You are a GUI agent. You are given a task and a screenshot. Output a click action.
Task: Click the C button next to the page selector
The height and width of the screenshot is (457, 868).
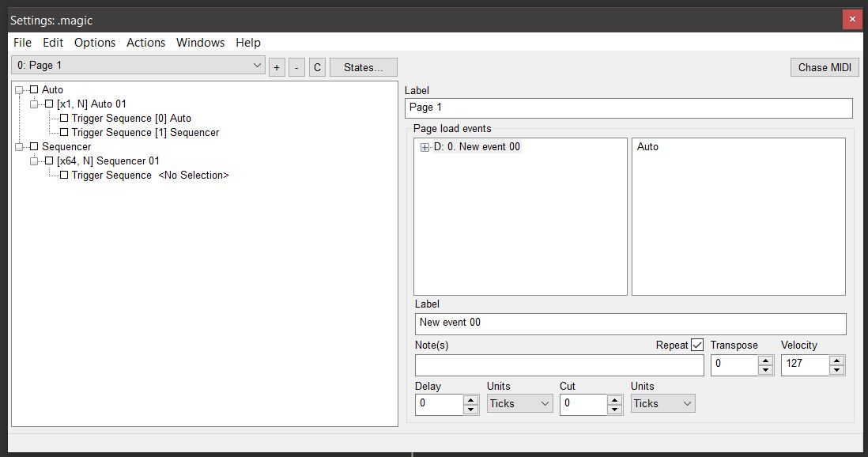pyautogui.click(x=316, y=66)
